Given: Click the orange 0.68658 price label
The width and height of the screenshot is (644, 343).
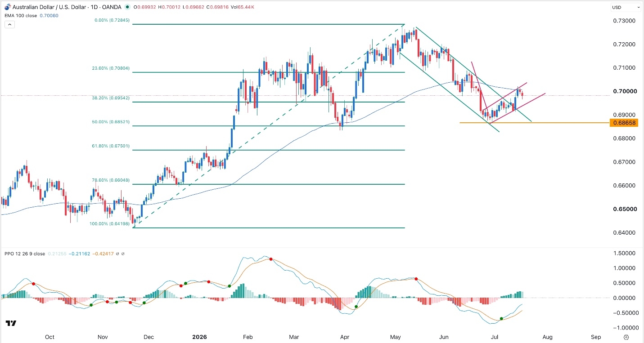Looking at the screenshot, I should pyautogui.click(x=624, y=123).
